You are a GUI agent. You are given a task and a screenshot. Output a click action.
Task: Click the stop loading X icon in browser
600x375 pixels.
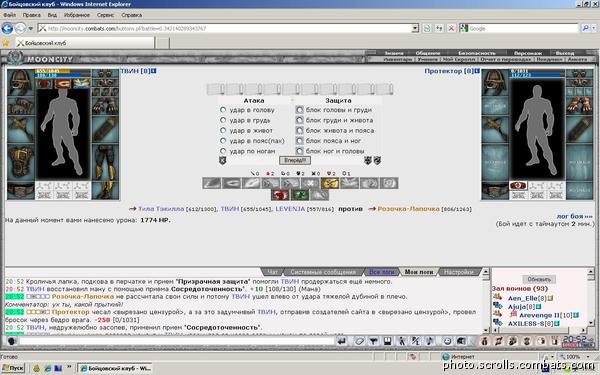[452, 28]
